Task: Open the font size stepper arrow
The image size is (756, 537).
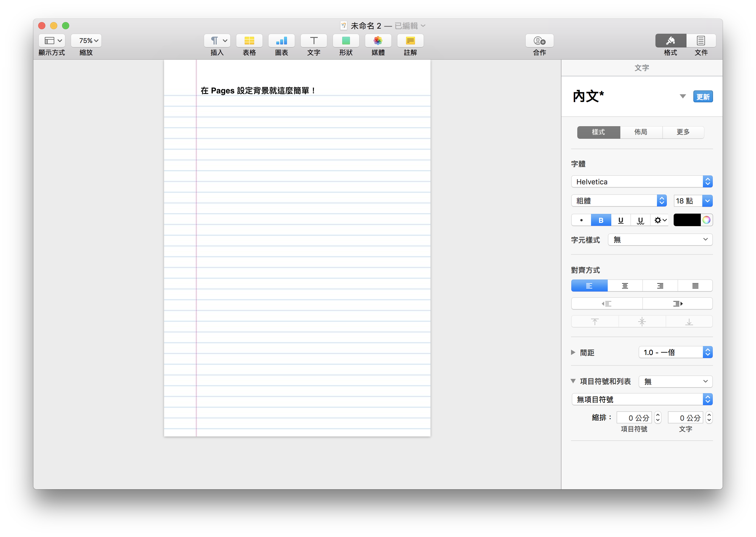Action: [x=707, y=201]
